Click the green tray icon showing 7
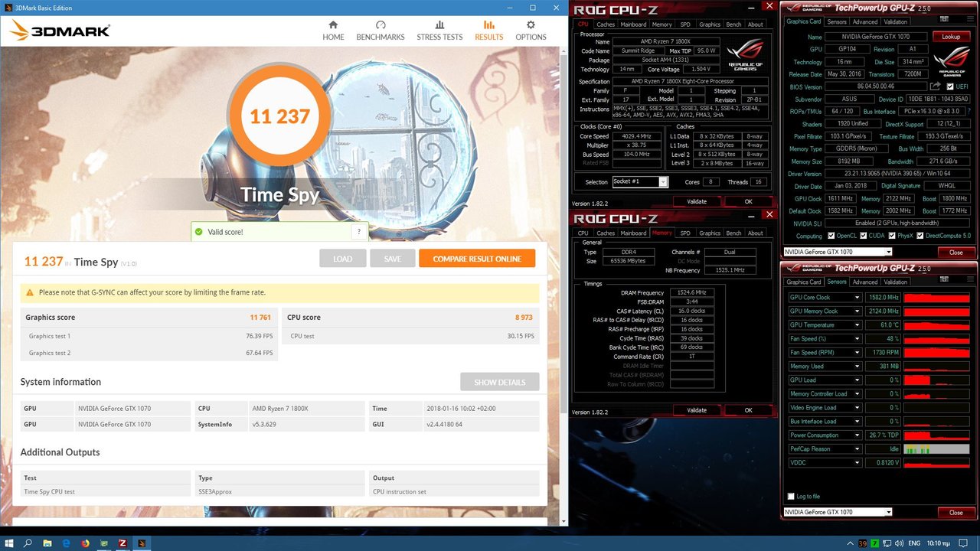This screenshot has width=980, height=551. coord(874,543)
